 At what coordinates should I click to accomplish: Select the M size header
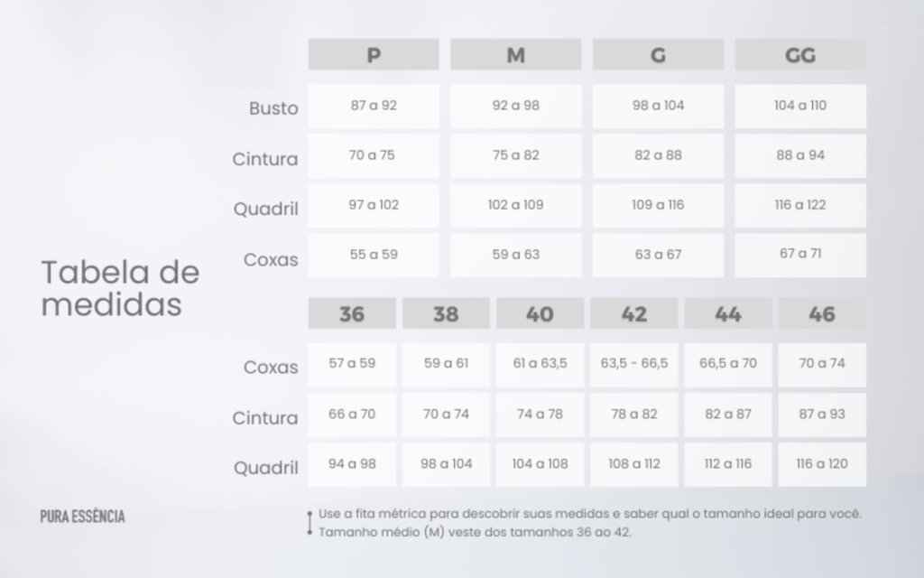pos(515,55)
